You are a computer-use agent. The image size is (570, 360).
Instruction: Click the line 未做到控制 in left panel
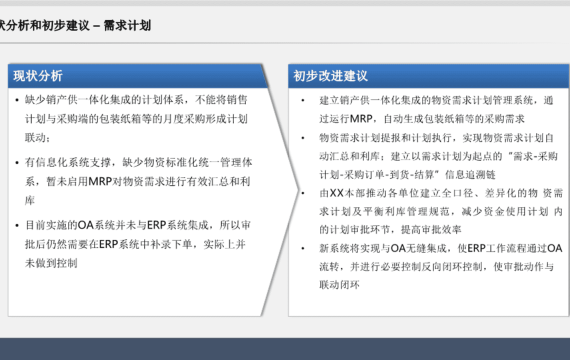click(x=51, y=263)
